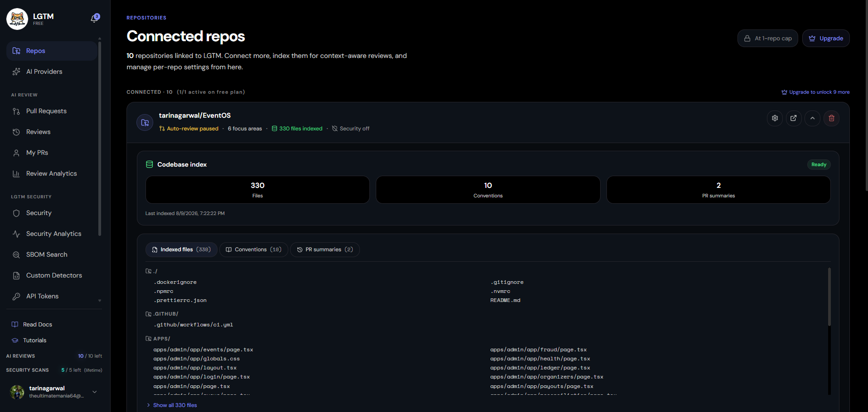
Task: Click the indexed files list scrollbar
Action: pos(829,297)
